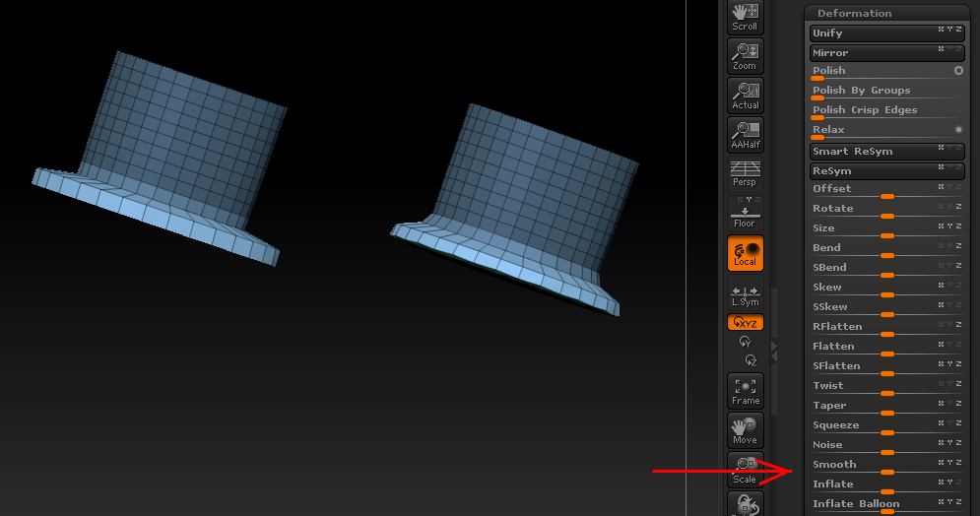Screen dimensions: 980x516
Task: Select the Move view icon
Action: (x=745, y=430)
